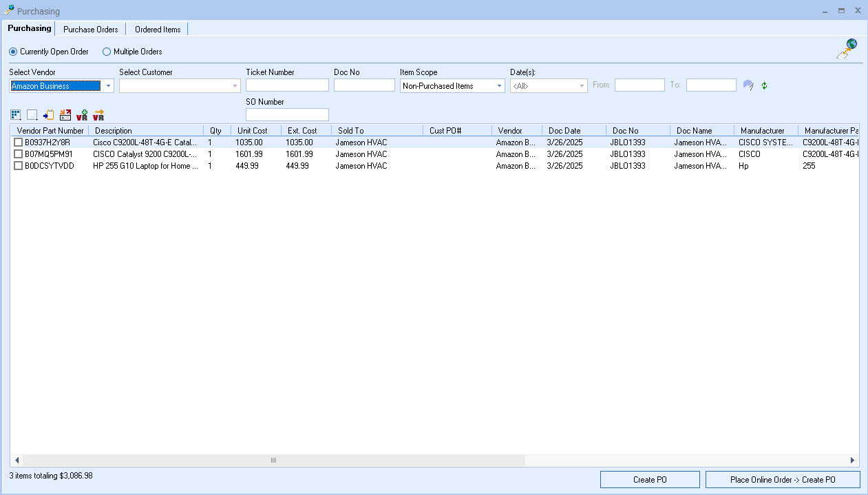Click the deselect all items grid icon
The image size is (868, 495).
coord(32,115)
